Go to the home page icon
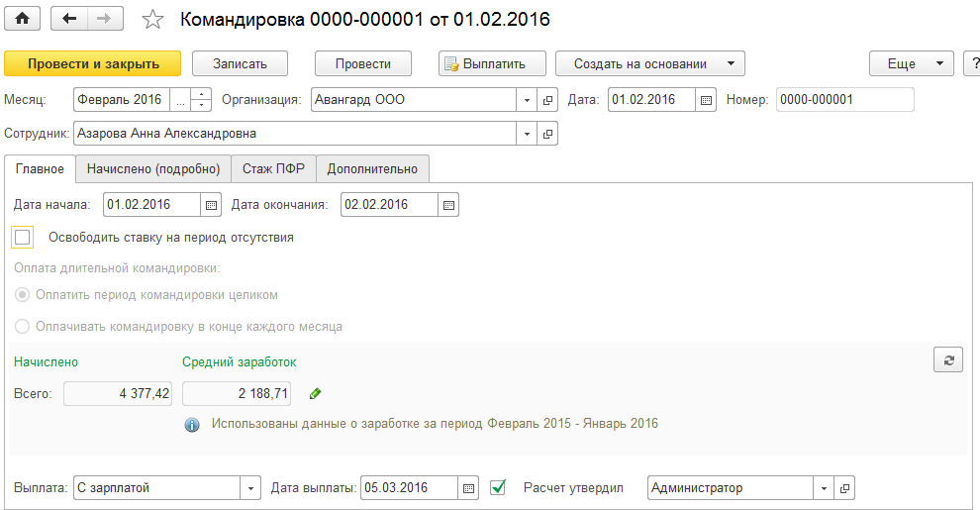The image size is (980, 510). pyautogui.click(x=22, y=19)
